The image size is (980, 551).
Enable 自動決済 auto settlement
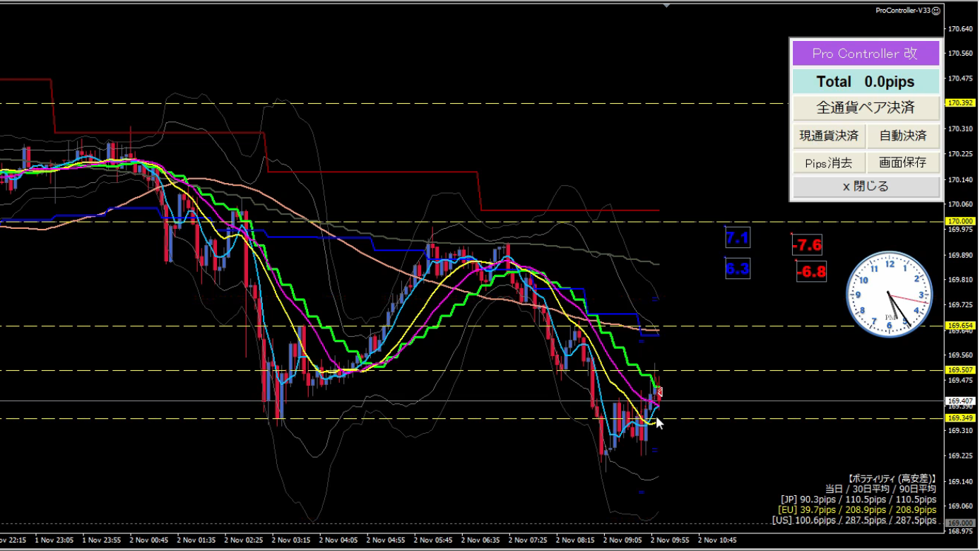[x=903, y=136]
